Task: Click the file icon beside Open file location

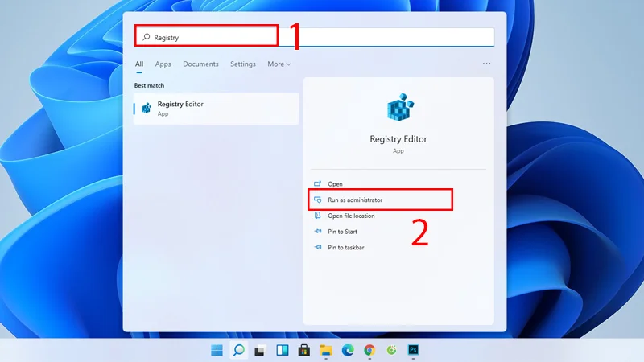Action: tap(317, 215)
